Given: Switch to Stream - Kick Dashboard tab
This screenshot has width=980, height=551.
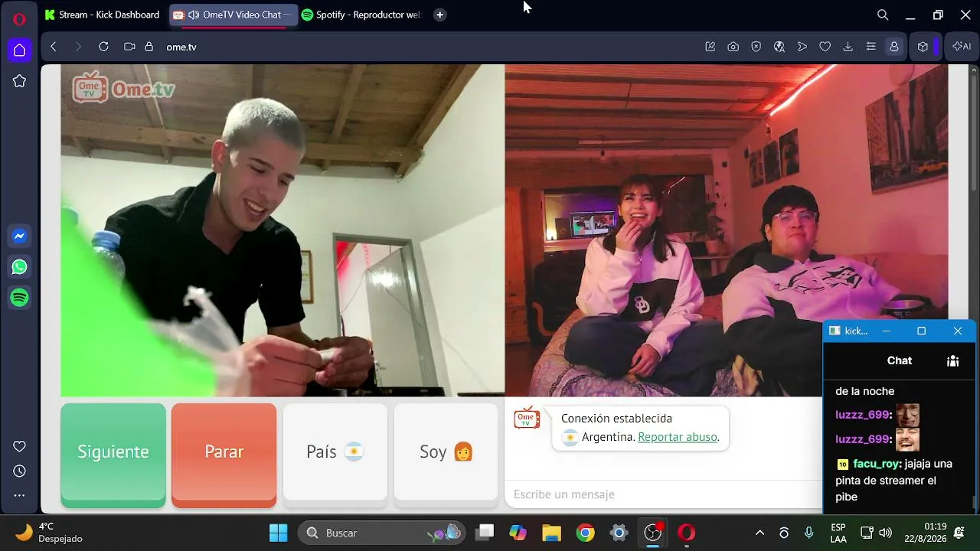Looking at the screenshot, I should pos(103,15).
